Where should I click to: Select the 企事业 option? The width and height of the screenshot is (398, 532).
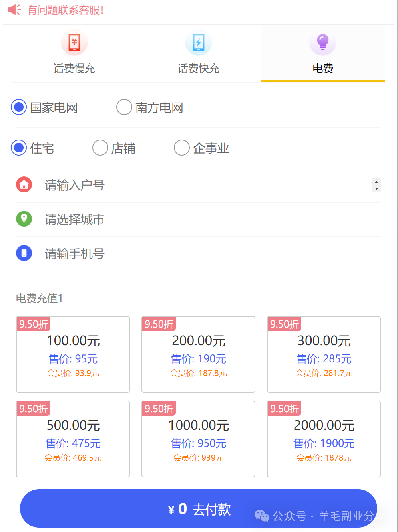coord(182,148)
